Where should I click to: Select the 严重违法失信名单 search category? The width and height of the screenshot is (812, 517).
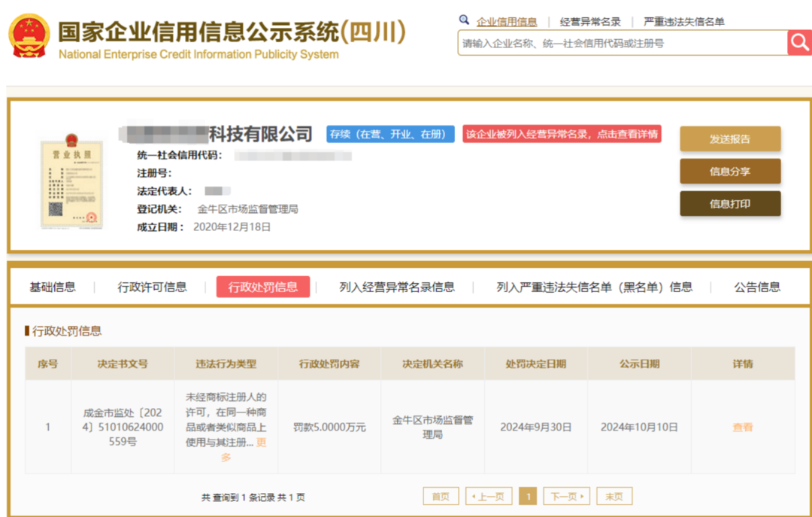point(683,22)
